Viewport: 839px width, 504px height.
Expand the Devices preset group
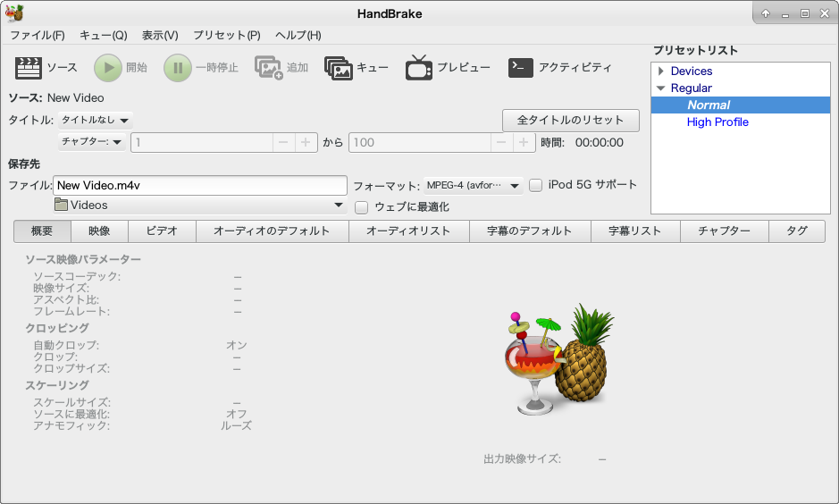click(x=661, y=71)
